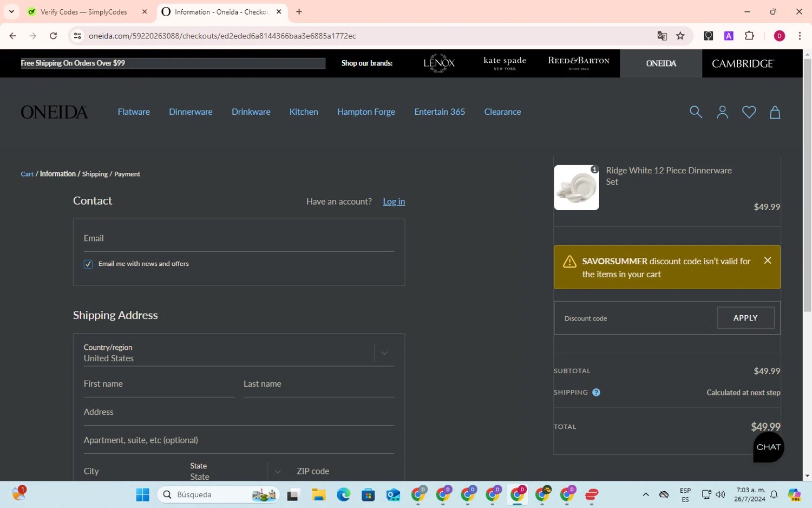Open the CHAT button
This screenshot has height=508, width=812.
[769, 447]
